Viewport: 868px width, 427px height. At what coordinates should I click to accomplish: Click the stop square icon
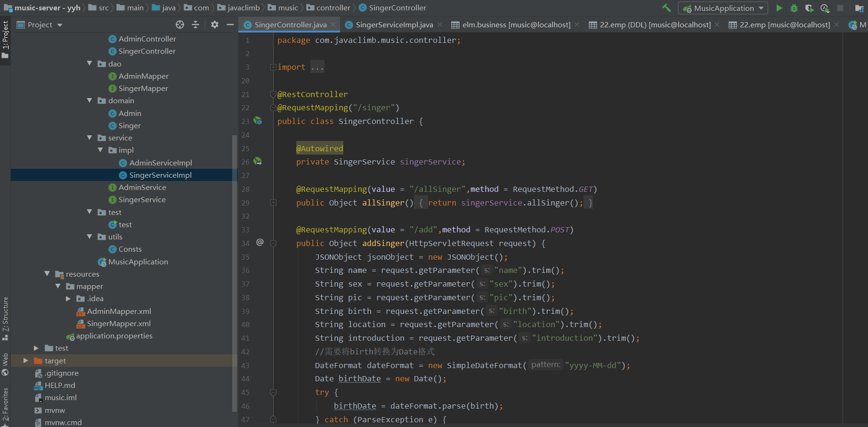(840, 8)
